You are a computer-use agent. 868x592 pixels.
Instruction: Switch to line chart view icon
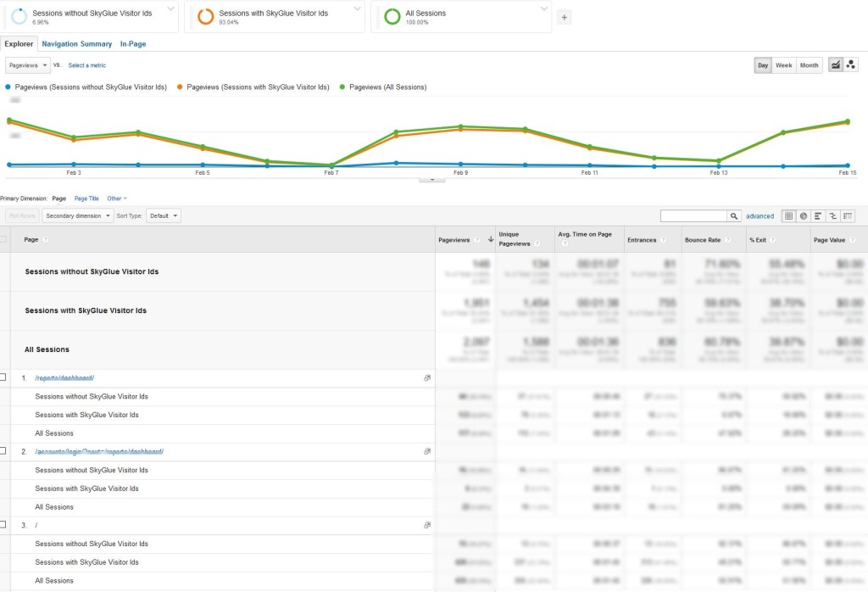point(836,65)
